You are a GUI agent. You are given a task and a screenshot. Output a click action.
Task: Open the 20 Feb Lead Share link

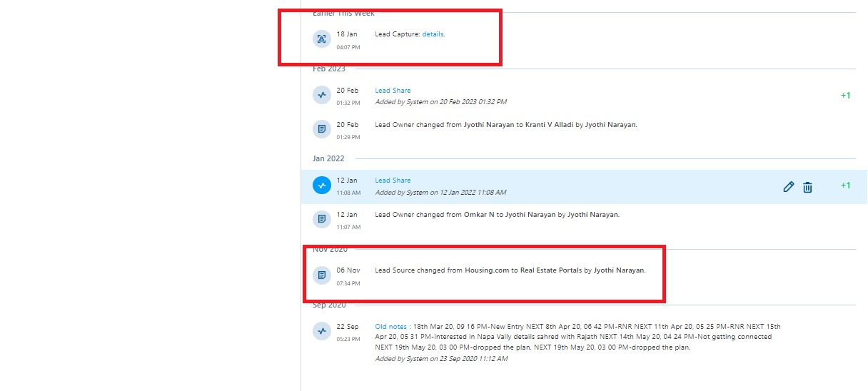click(x=393, y=91)
